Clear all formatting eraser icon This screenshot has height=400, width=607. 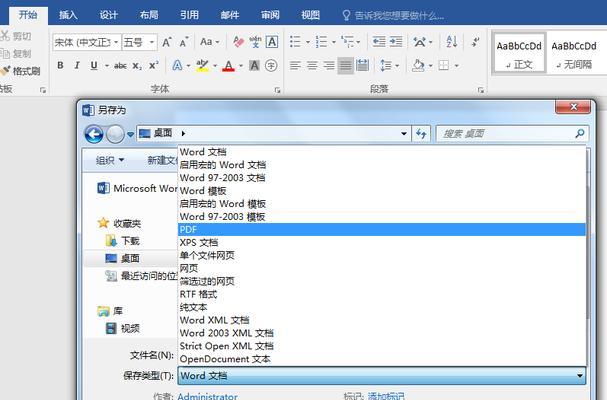tap(238, 42)
